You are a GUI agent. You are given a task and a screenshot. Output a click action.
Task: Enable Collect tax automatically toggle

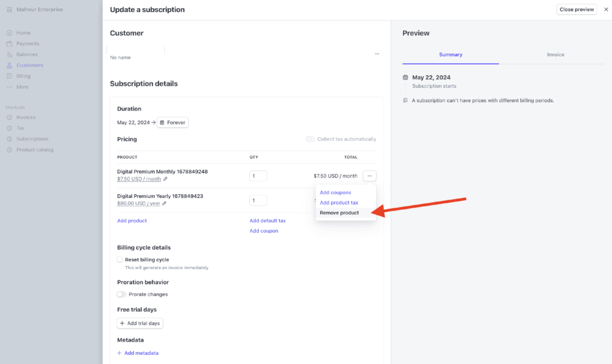pyautogui.click(x=310, y=139)
